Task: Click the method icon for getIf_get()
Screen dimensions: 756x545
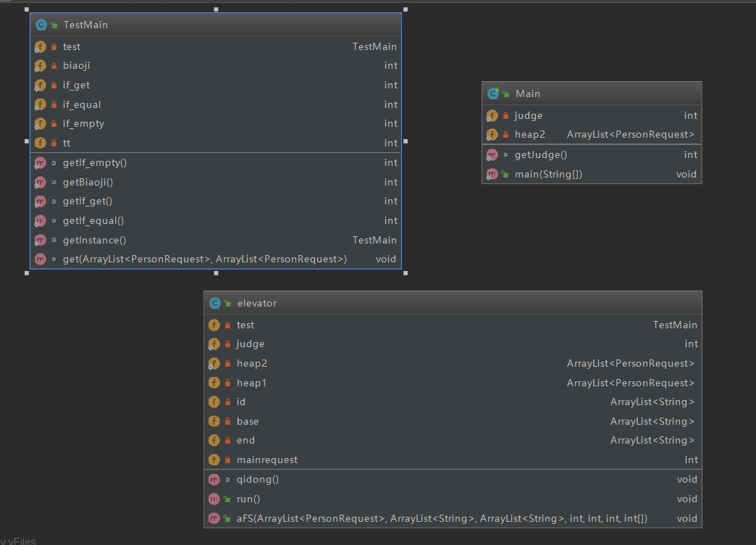Action: [40, 201]
